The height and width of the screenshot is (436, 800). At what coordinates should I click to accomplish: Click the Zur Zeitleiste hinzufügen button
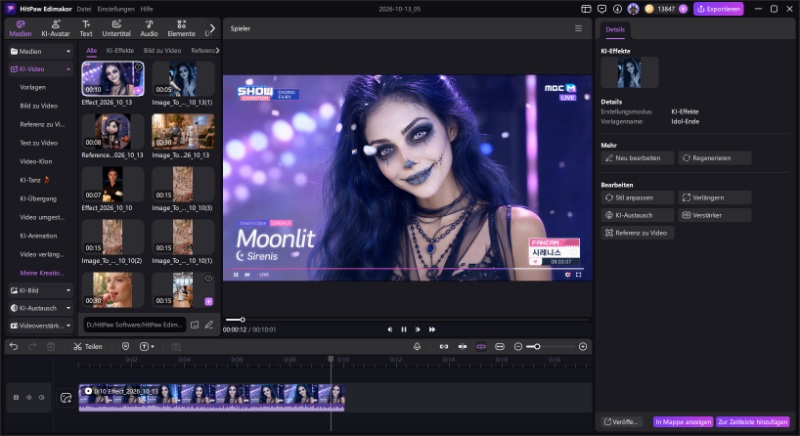click(753, 422)
